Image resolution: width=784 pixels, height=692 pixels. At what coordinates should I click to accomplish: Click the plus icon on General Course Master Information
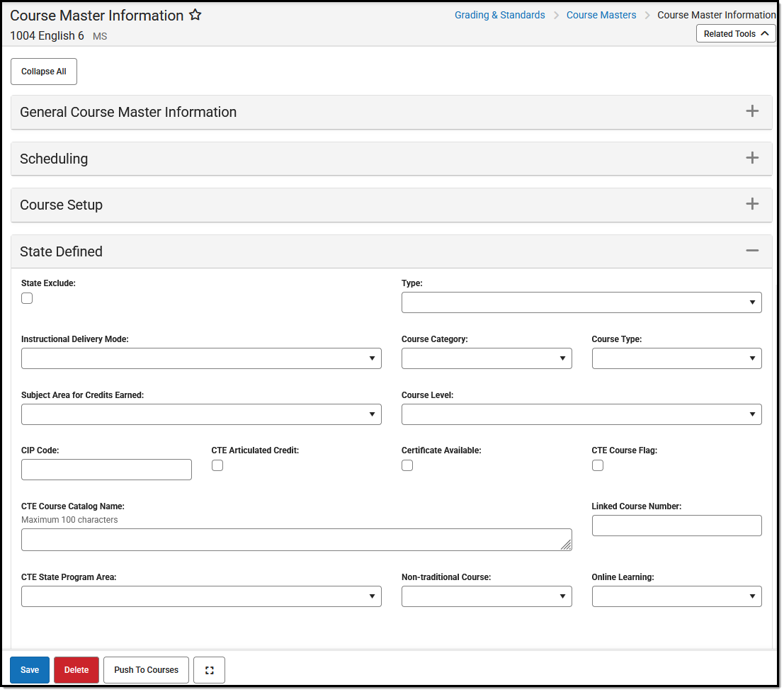752,111
